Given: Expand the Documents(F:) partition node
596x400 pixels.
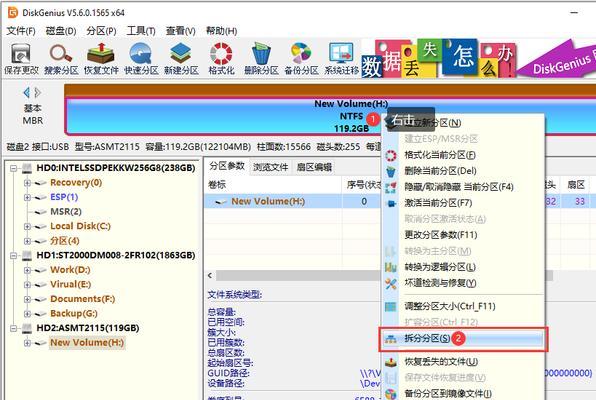Looking at the screenshot, I should coord(27,299).
